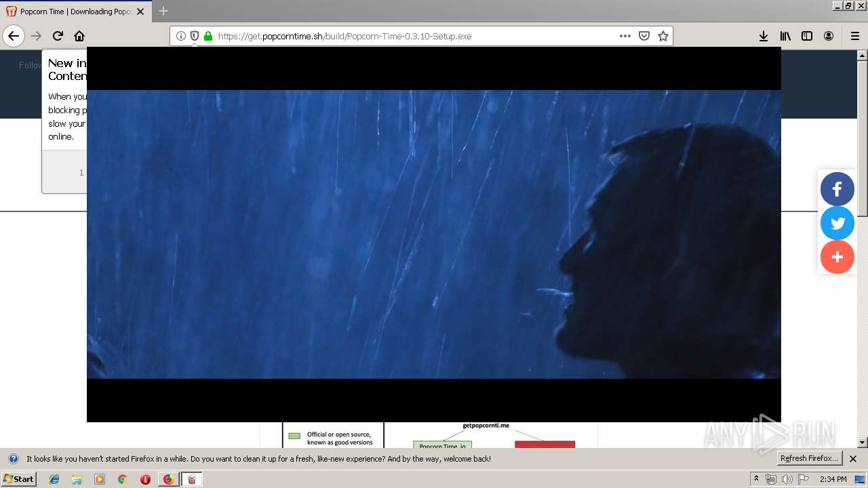Viewport: 868px width, 488px height.
Task: Switch to Popcorn Time taskbar button
Action: [x=192, y=479]
